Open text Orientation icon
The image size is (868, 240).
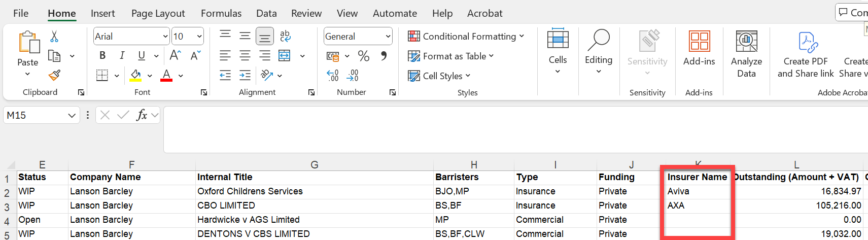pyautogui.click(x=267, y=76)
